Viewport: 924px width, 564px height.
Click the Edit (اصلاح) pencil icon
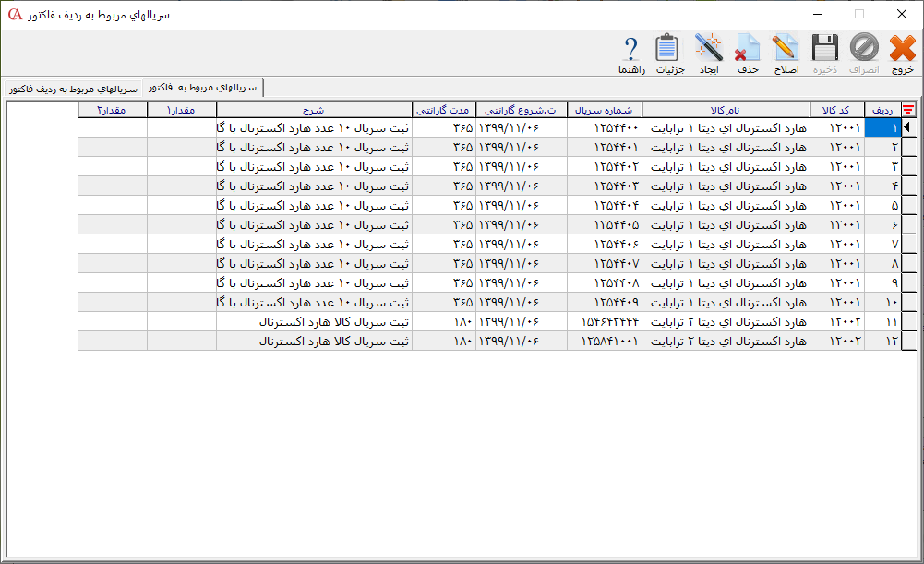[786, 54]
